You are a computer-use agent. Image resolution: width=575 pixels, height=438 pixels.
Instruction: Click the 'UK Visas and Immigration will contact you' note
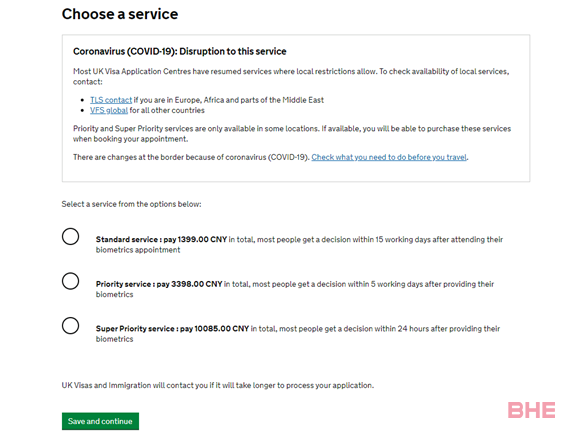(x=218, y=386)
